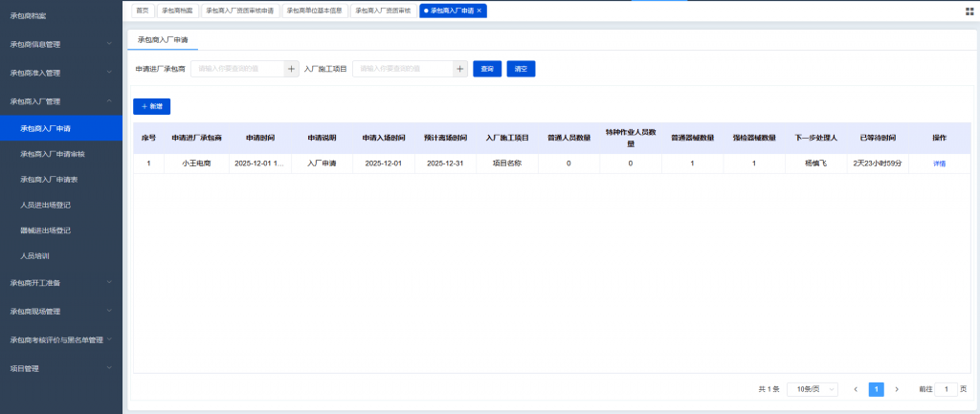Open the 详情 link for 小王电商 row
980x414 pixels.
[939, 163]
